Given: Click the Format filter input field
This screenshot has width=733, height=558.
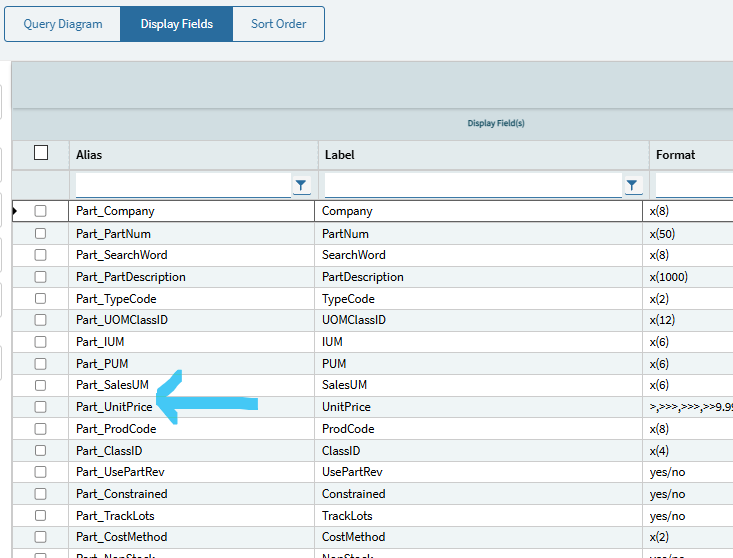Looking at the screenshot, I should (x=694, y=185).
